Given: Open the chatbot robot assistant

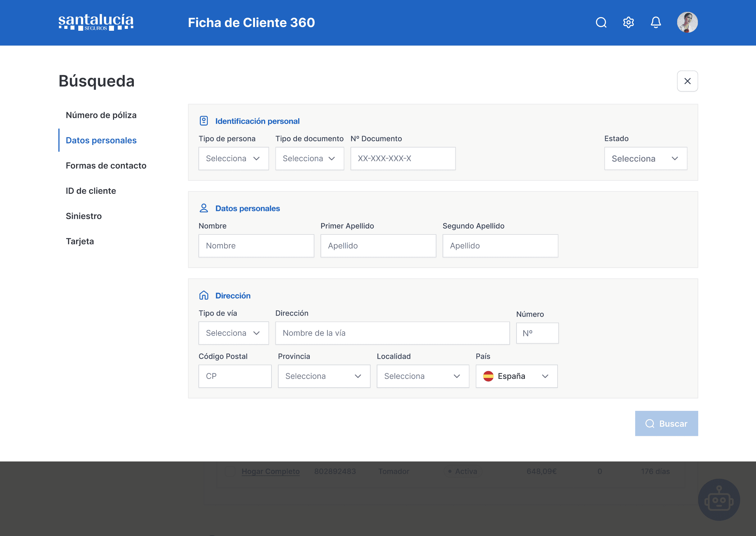Looking at the screenshot, I should pyautogui.click(x=719, y=499).
